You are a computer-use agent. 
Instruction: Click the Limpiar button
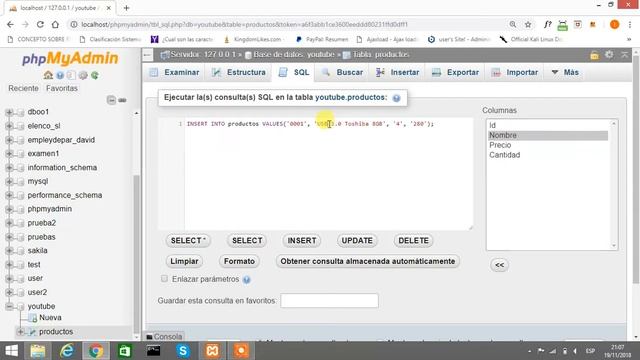coord(184,261)
